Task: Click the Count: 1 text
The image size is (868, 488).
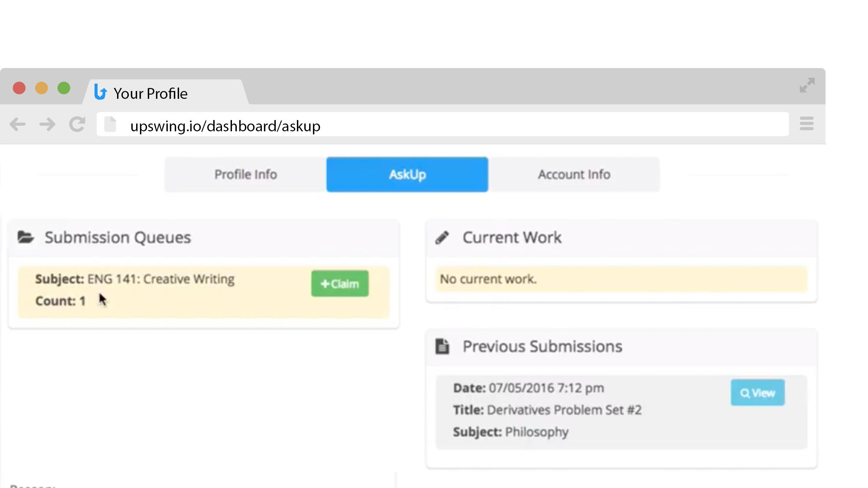Action: point(60,301)
